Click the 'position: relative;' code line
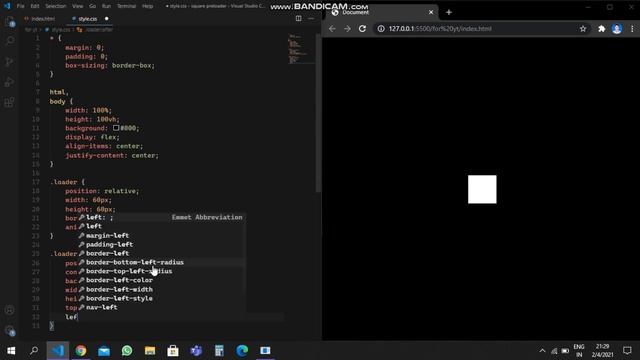Image resolution: width=640 pixels, height=360 pixels. (x=102, y=191)
